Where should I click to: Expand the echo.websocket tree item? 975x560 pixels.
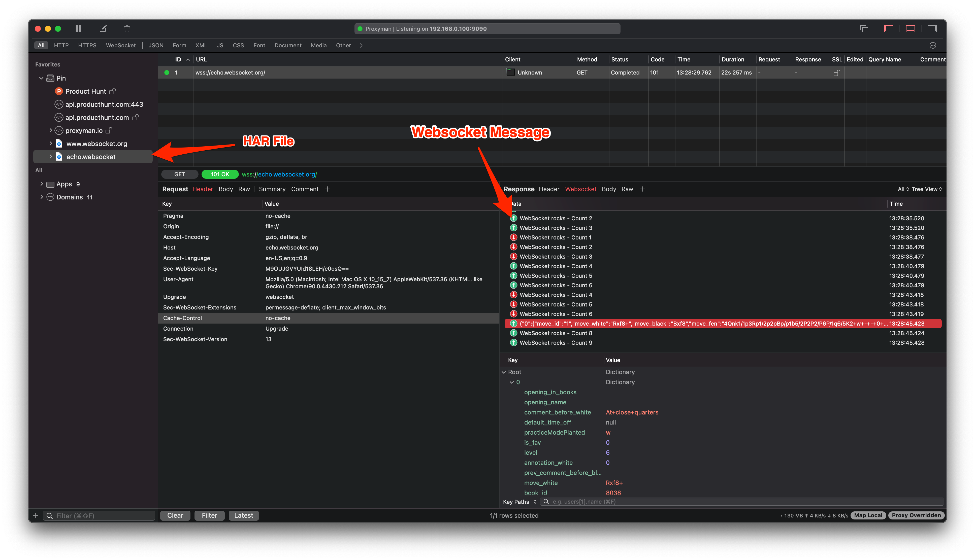(50, 157)
